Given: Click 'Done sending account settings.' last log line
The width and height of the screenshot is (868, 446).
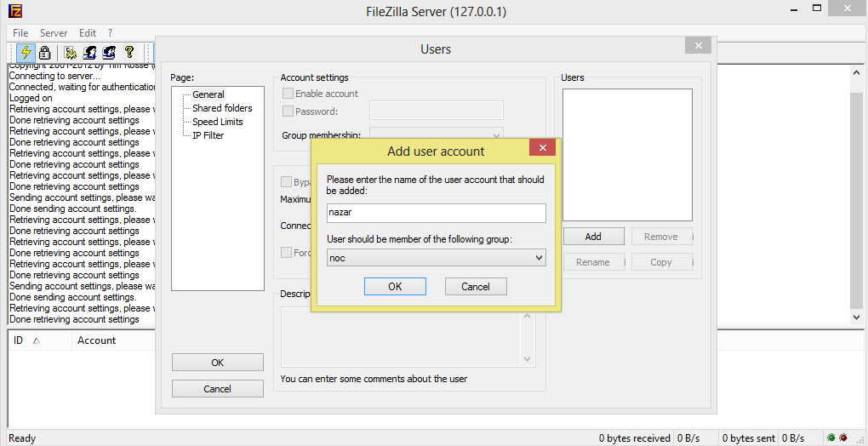Looking at the screenshot, I should [x=72, y=297].
